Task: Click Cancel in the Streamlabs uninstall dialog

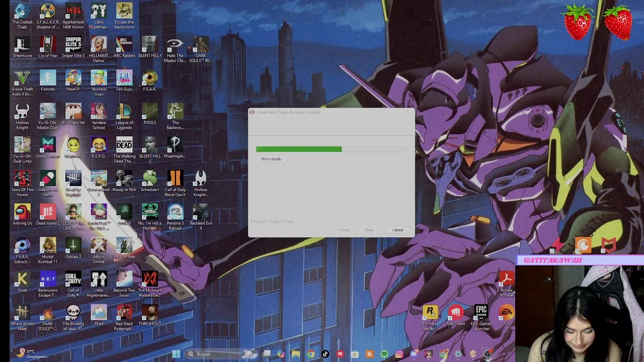Action: tap(397, 230)
